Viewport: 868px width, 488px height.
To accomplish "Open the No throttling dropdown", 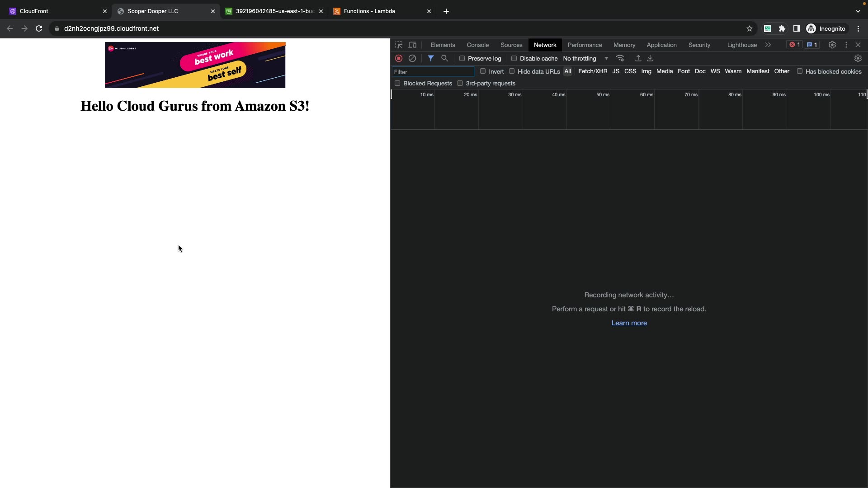I will tap(585, 58).
